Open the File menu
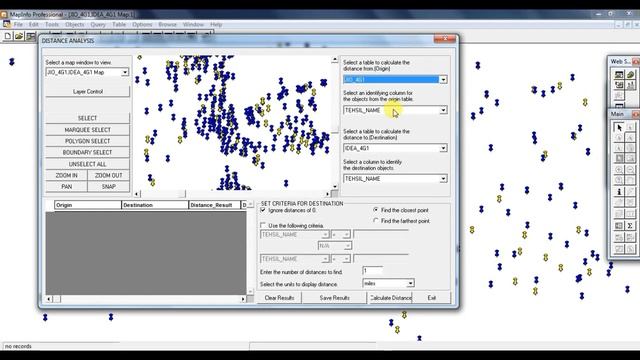This screenshot has height=360, width=640. pyautogui.click(x=18, y=24)
